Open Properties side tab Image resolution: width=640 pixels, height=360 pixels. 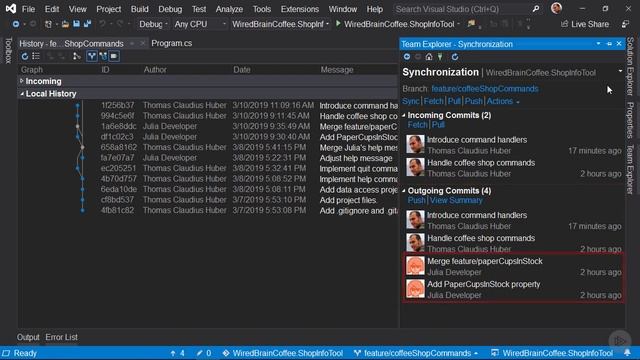pos(630,120)
